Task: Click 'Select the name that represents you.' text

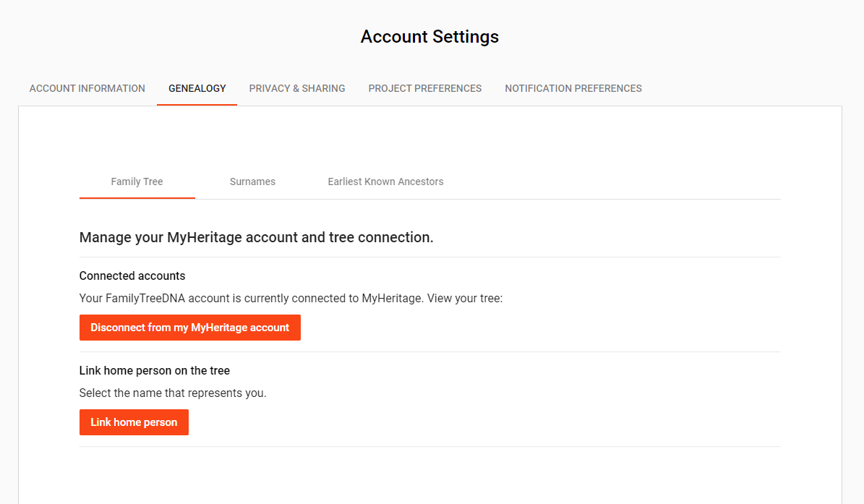Action: tap(173, 393)
